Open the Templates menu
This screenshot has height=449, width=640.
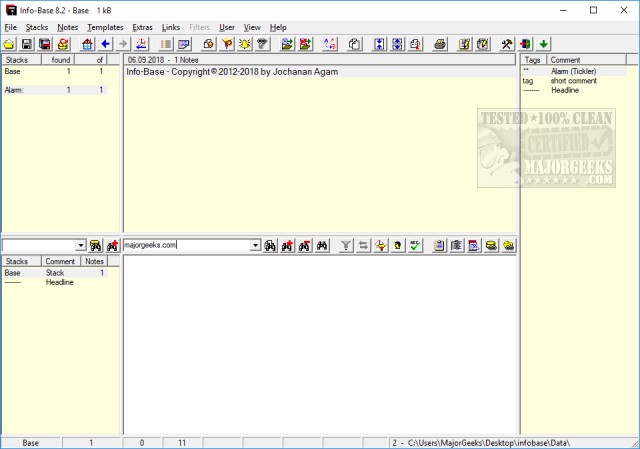(105, 27)
